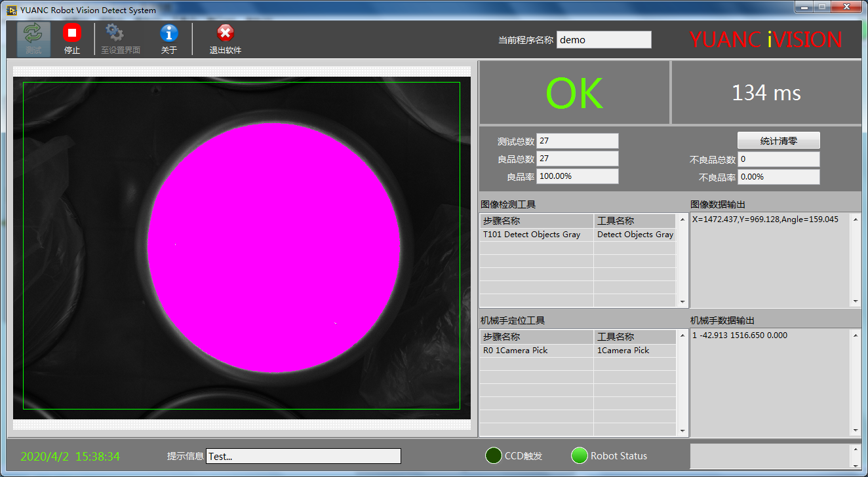This screenshot has height=477, width=868.
Task: Click the prompt information Test field
Action: (303, 457)
